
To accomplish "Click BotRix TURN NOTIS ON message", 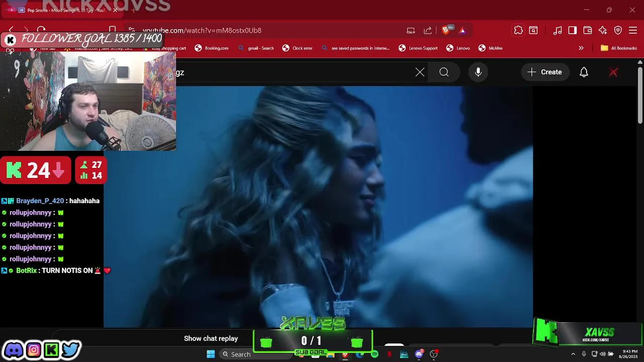I will 55,270.
